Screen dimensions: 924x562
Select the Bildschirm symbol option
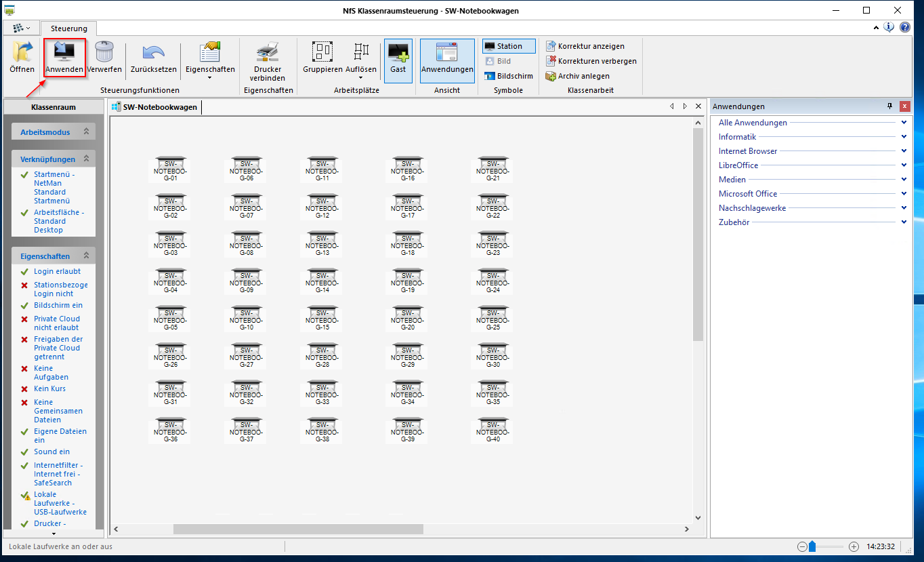(x=509, y=76)
